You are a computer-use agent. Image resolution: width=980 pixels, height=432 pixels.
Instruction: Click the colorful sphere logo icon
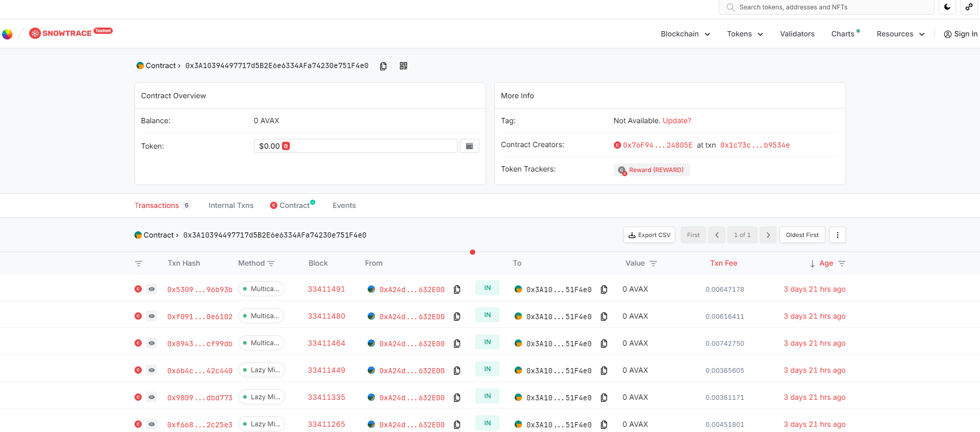(x=7, y=34)
